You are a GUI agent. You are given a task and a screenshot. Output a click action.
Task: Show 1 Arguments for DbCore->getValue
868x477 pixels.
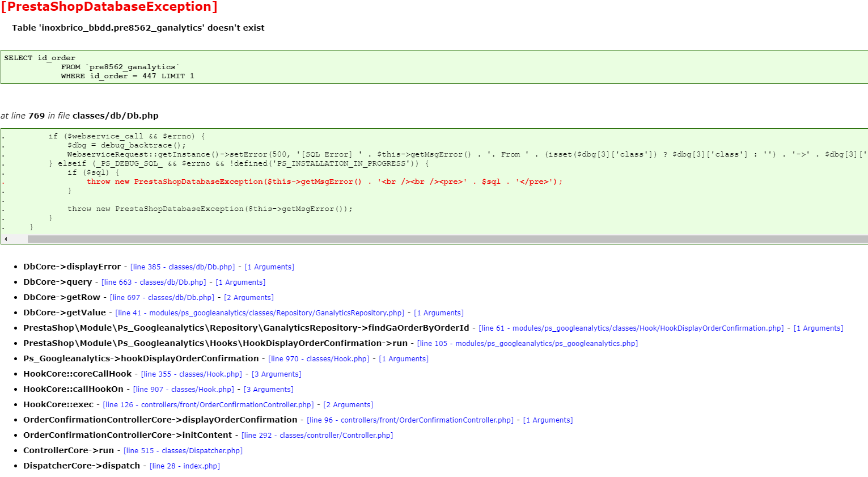[439, 313]
